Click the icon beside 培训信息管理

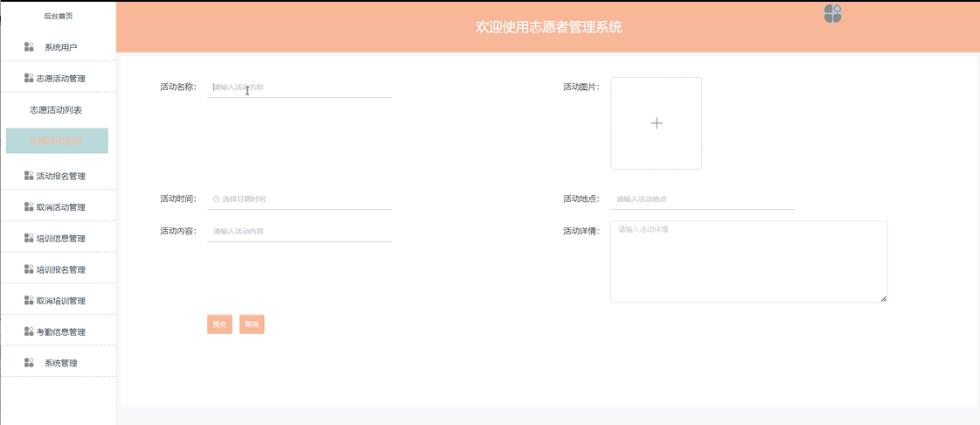click(x=29, y=238)
